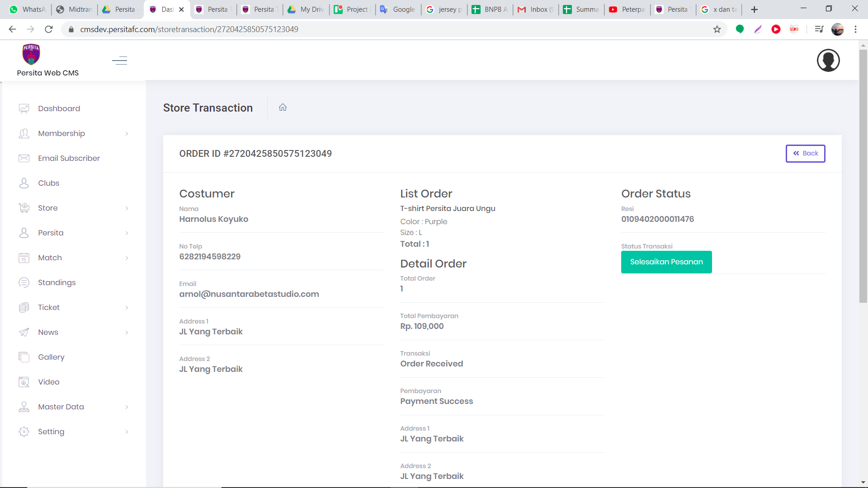Open Email Subscriber sidebar item

point(69,158)
